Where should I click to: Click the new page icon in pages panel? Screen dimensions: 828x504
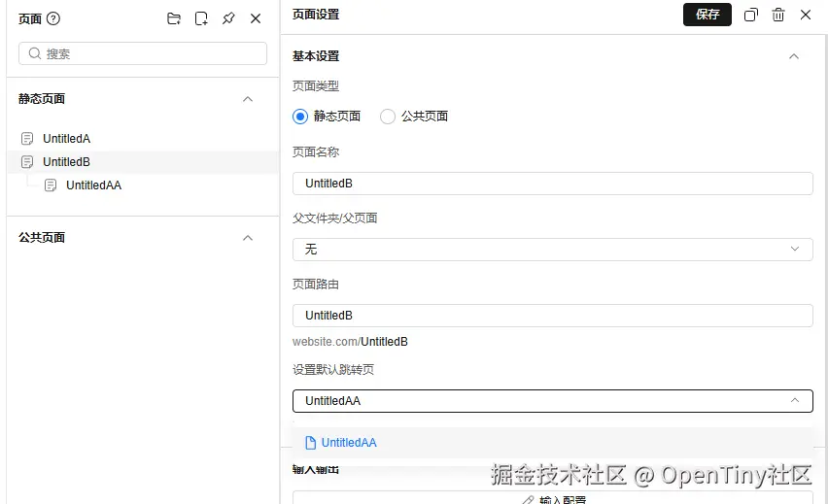(201, 19)
